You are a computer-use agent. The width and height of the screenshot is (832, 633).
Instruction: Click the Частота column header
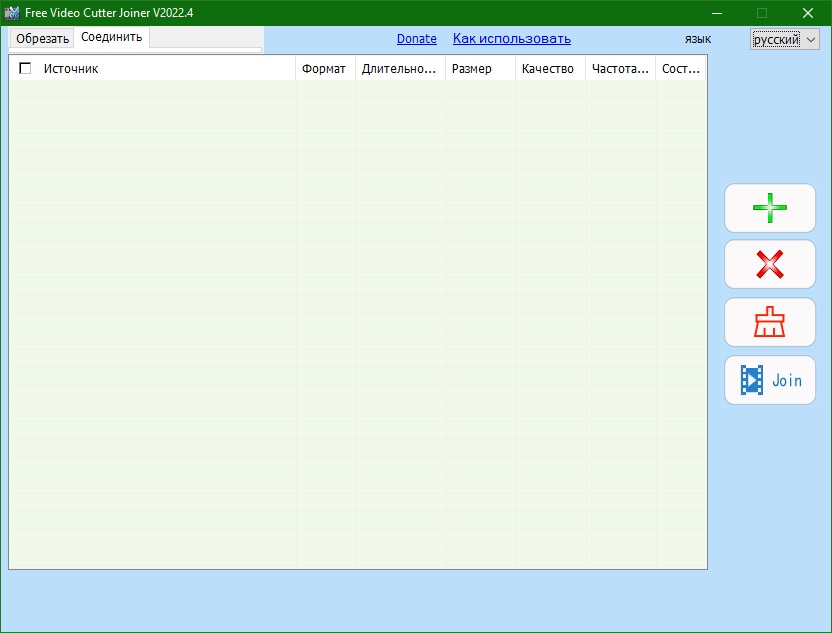(x=620, y=69)
